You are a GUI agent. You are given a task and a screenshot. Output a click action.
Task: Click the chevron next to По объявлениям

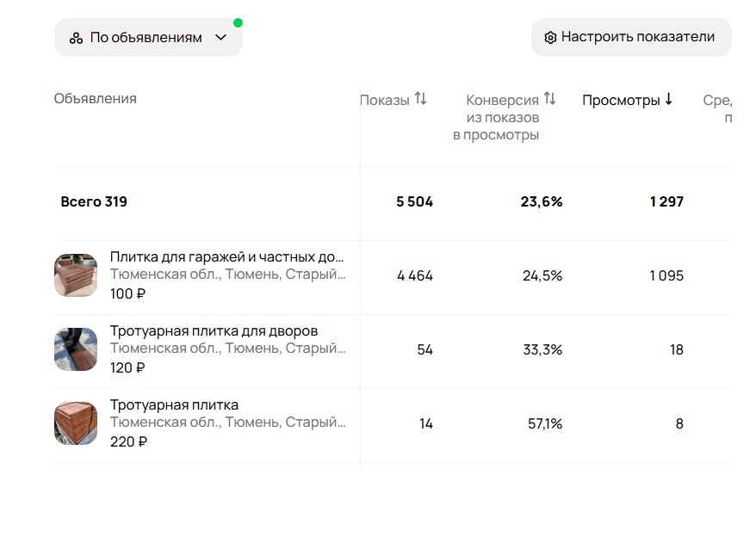point(221,38)
